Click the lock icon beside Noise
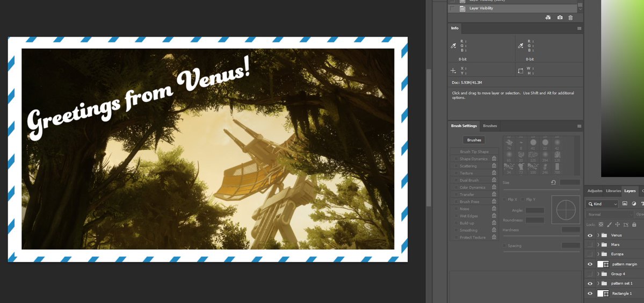Image resolution: width=644 pixels, height=303 pixels. tap(494, 209)
